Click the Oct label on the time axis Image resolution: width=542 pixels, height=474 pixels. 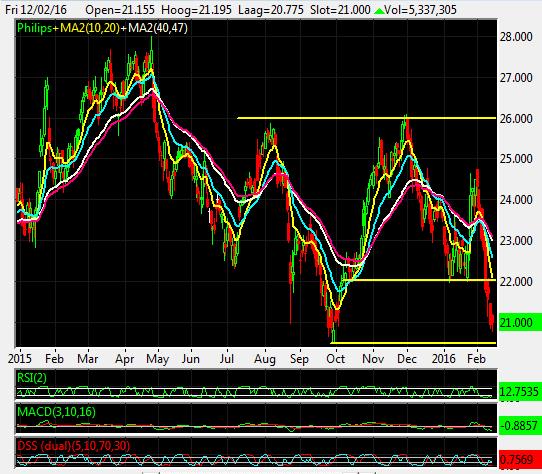pyautogui.click(x=335, y=359)
